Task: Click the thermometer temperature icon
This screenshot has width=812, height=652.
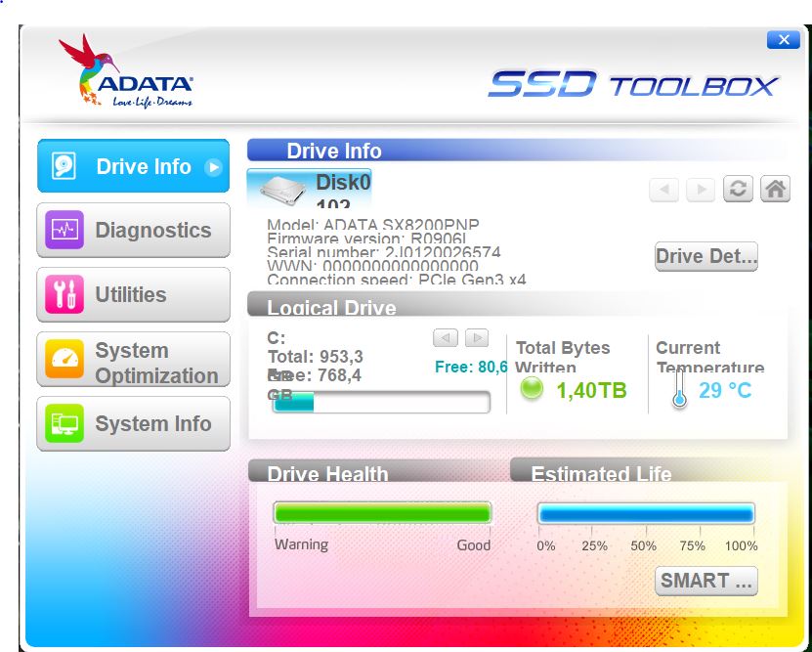Action: point(679,389)
